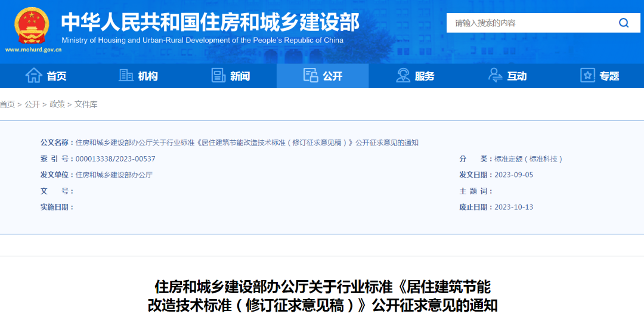The width and height of the screenshot is (644, 323).
Task: Open the 服务 navigation menu item
Action: pos(415,76)
